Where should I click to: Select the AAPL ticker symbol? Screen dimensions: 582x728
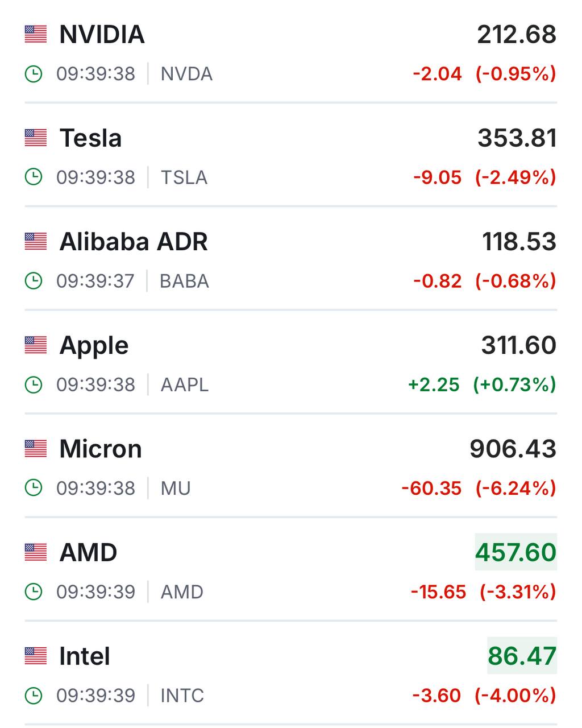185,385
